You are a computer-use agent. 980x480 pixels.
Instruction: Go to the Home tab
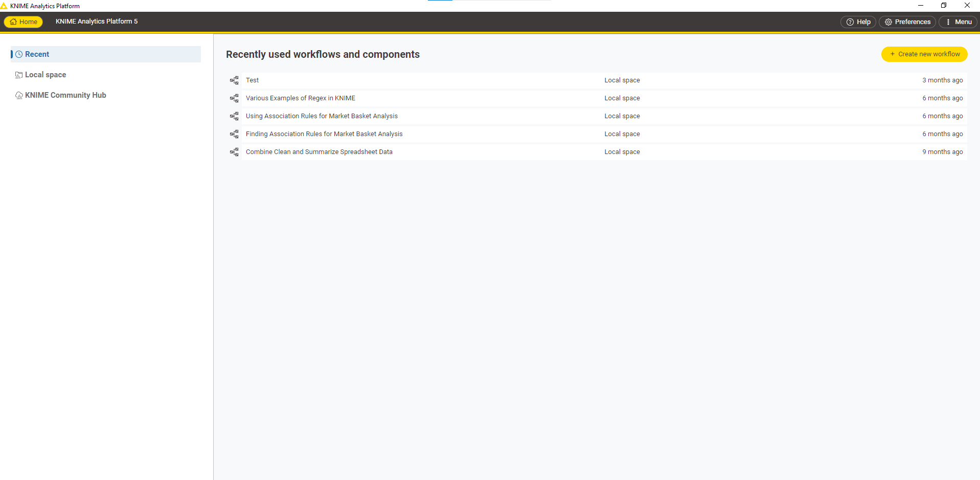click(24, 21)
